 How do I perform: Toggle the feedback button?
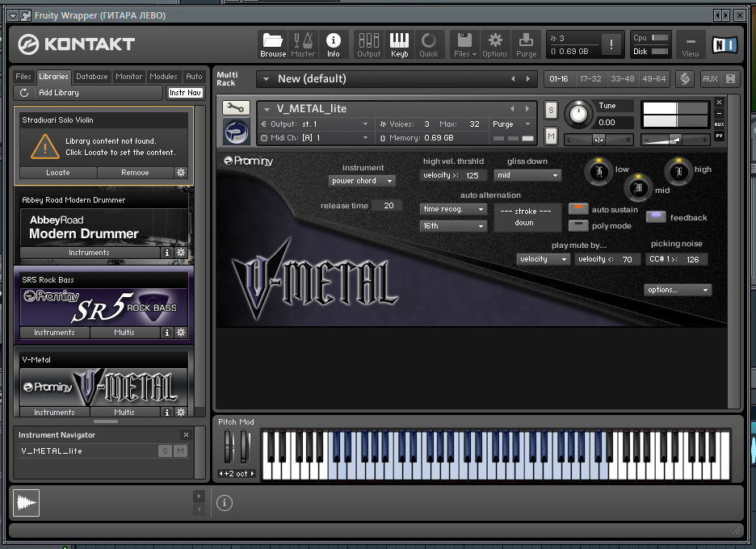pyautogui.click(x=656, y=217)
